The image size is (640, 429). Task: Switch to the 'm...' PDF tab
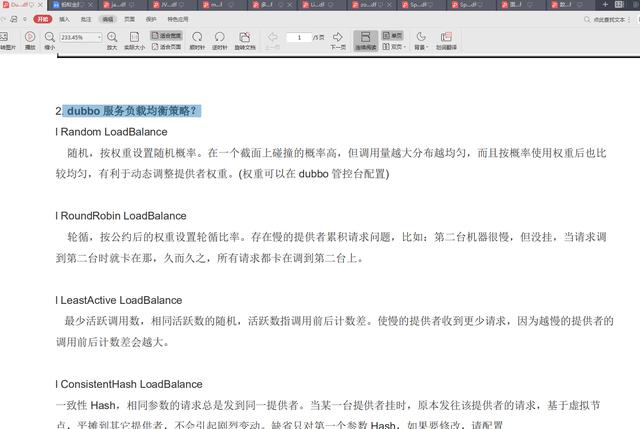coord(222,5)
